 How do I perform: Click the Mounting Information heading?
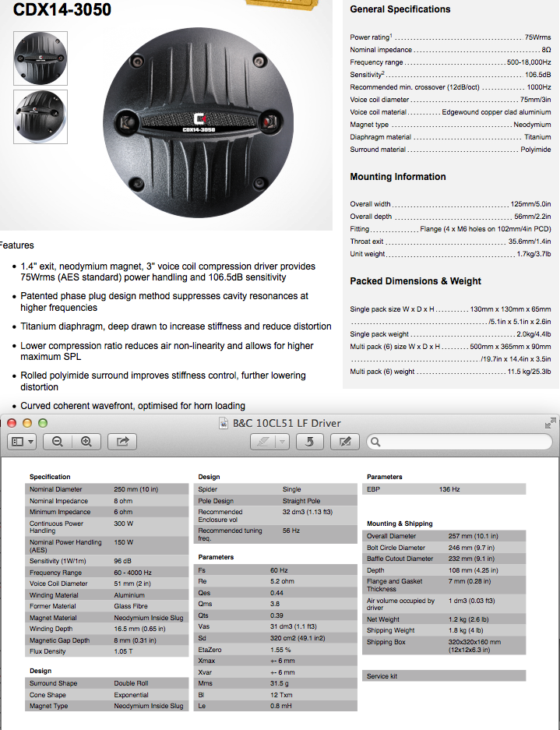tap(397, 177)
